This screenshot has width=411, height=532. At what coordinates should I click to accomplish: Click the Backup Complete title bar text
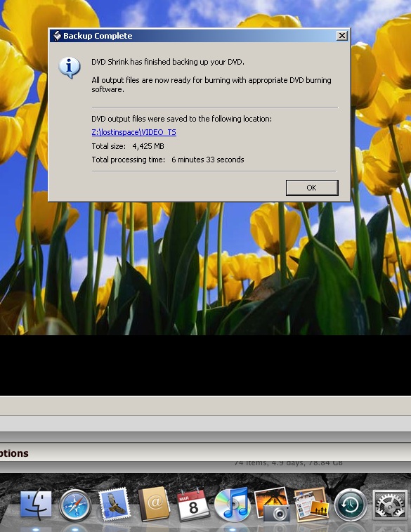coord(98,36)
